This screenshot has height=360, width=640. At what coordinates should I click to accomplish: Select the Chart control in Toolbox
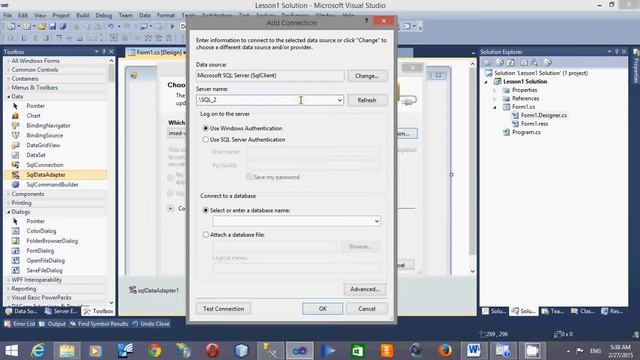tap(33, 116)
